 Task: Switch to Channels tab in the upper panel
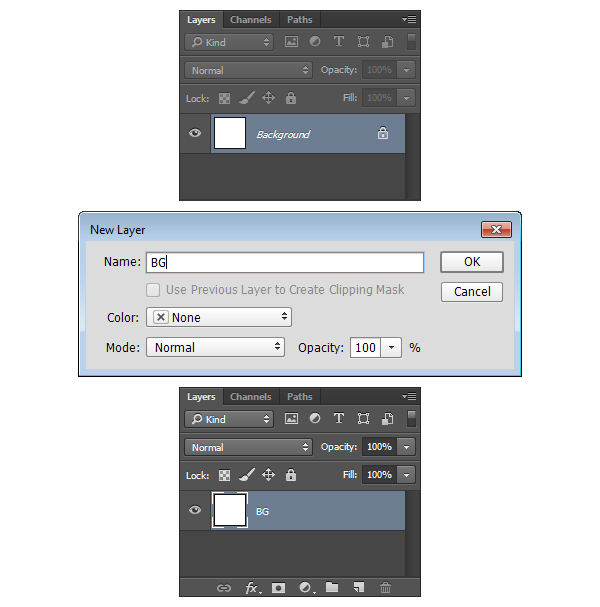pyautogui.click(x=250, y=20)
